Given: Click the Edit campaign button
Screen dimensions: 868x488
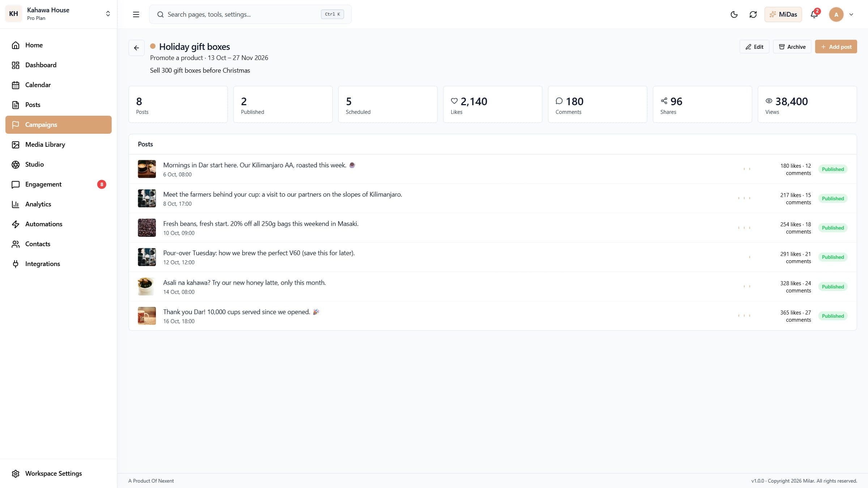Looking at the screenshot, I should (x=754, y=47).
